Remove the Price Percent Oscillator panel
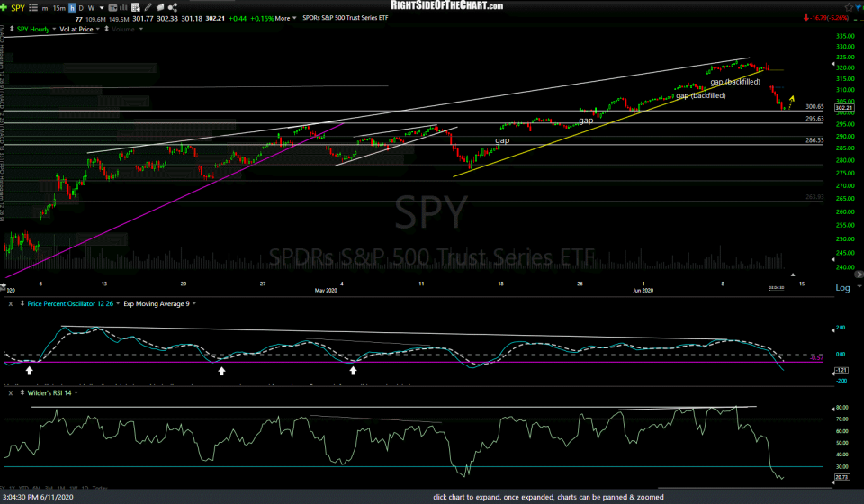This screenshot has width=864, height=504. pyautogui.click(x=11, y=303)
